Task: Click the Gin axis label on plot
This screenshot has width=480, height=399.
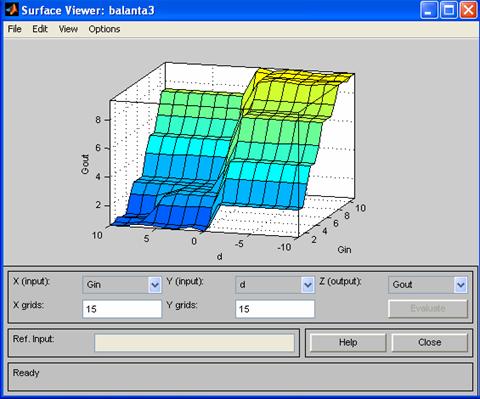Action: [344, 249]
